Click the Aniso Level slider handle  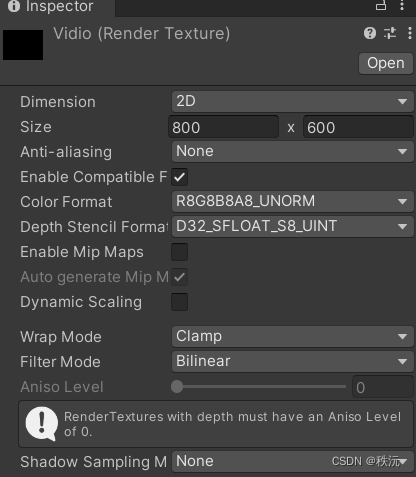coord(177,387)
